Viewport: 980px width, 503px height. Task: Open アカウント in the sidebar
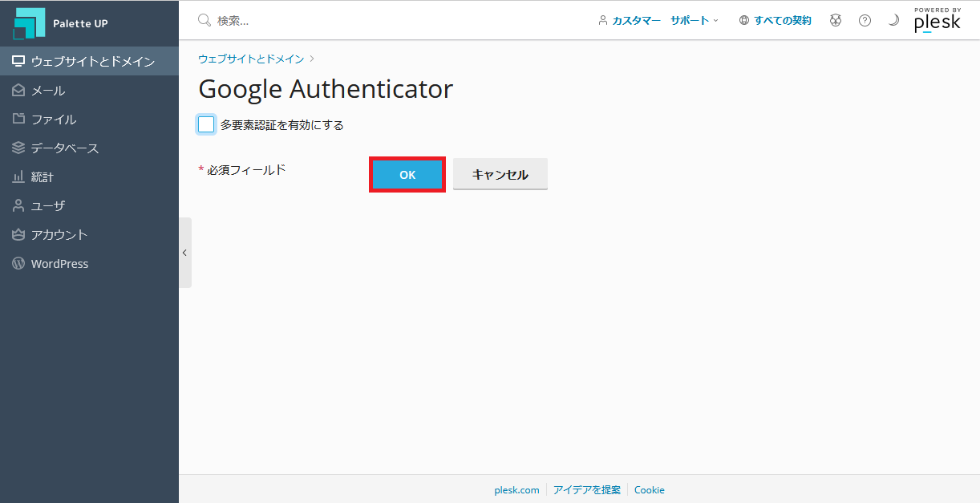tap(89, 234)
